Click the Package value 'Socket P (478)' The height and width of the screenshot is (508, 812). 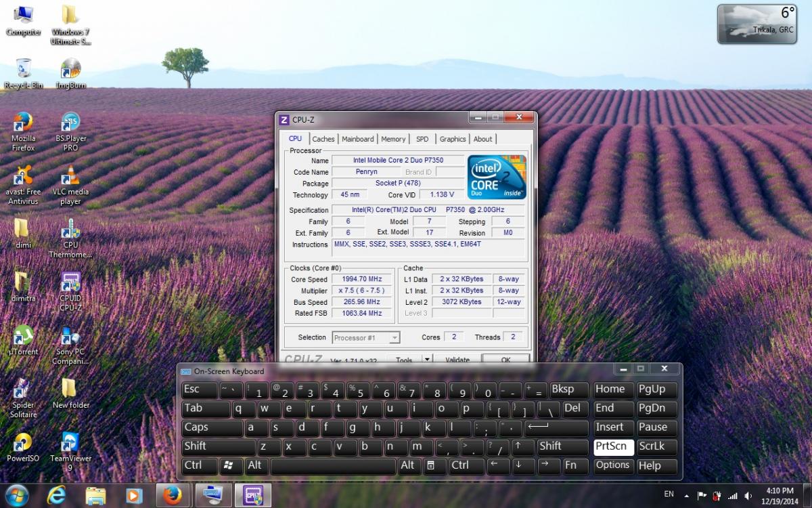pos(398,184)
